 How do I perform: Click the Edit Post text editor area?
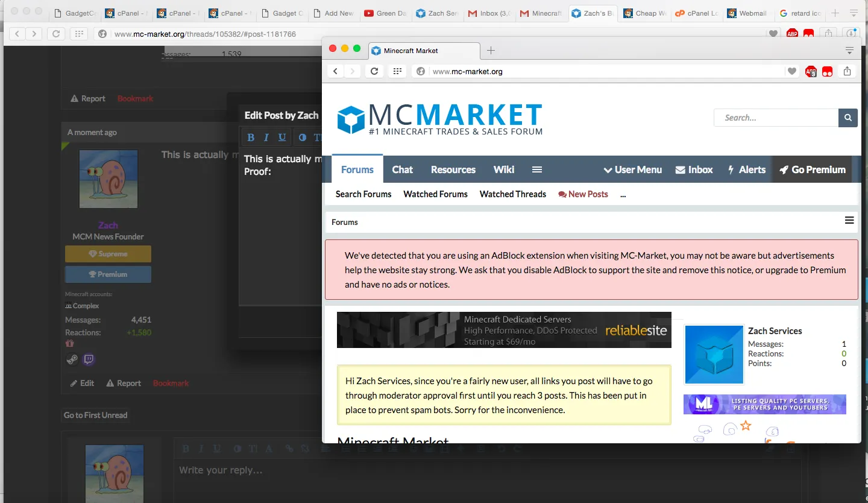point(281,226)
